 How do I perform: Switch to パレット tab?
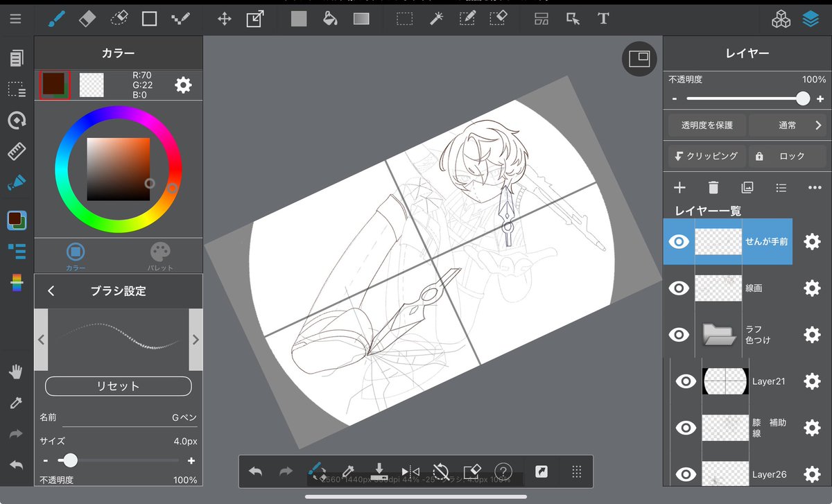click(x=160, y=256)
